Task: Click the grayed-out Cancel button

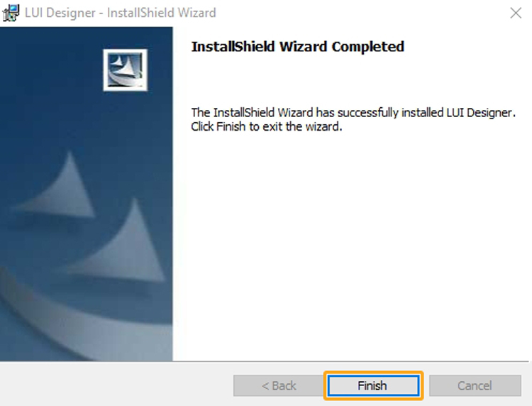Action: pos(475,385)
